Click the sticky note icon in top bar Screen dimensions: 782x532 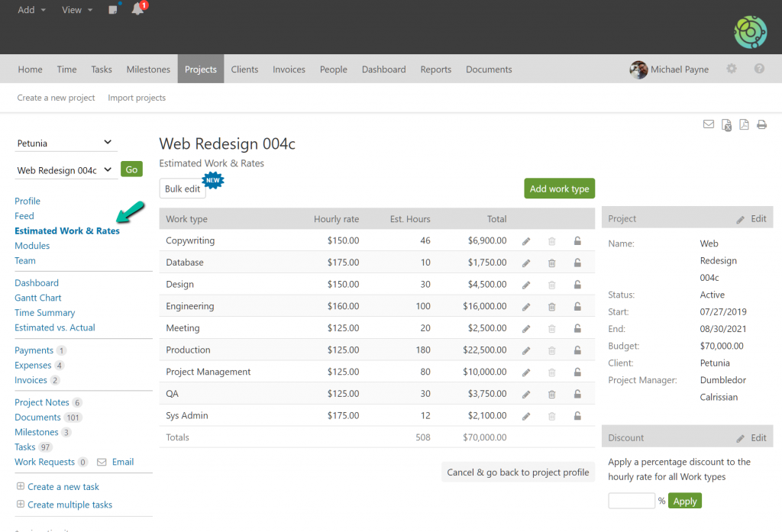pyautogui.click(x=113, y=10)
